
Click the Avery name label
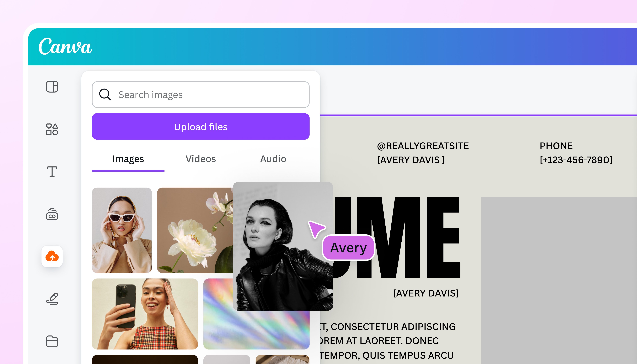tap(348, 248)
